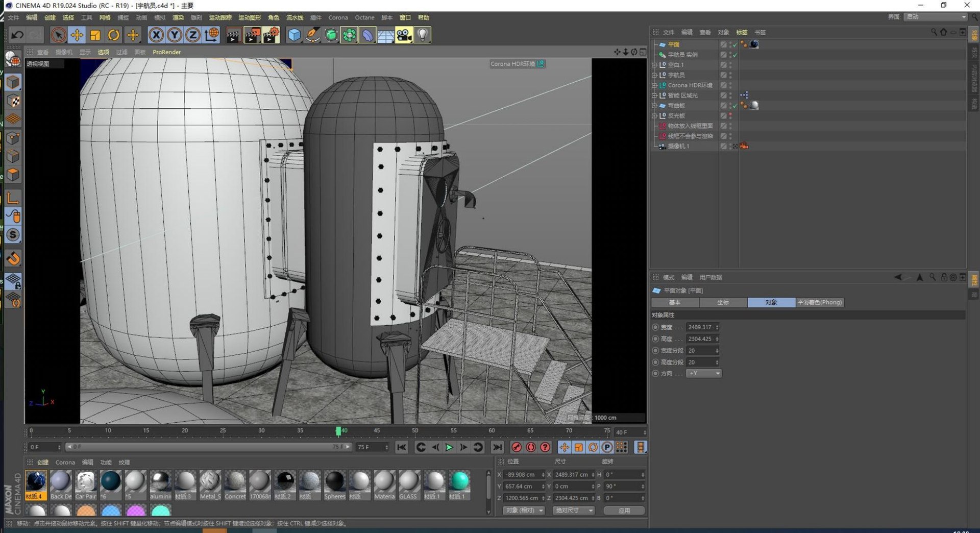Add a Cube primitive object

295,35
